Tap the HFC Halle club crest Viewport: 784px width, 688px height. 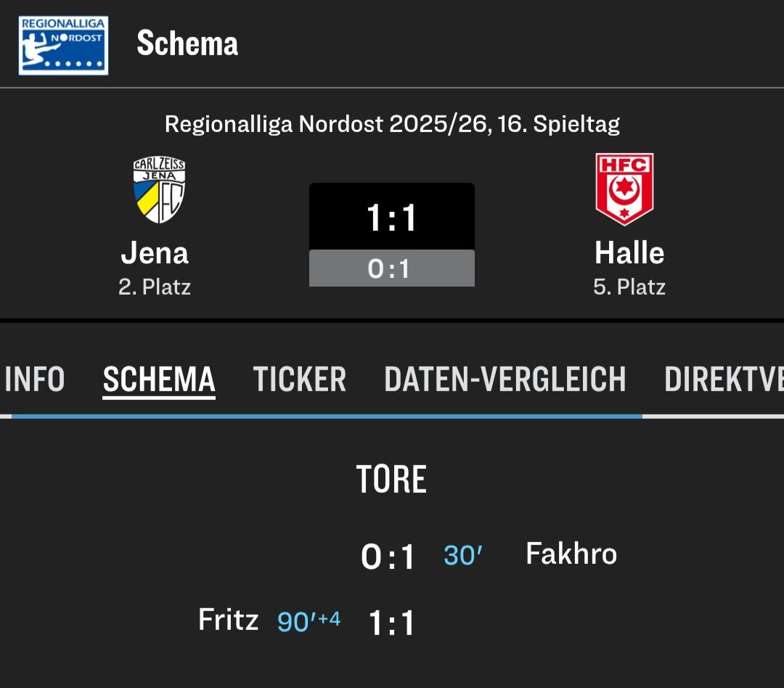[624, 189]
